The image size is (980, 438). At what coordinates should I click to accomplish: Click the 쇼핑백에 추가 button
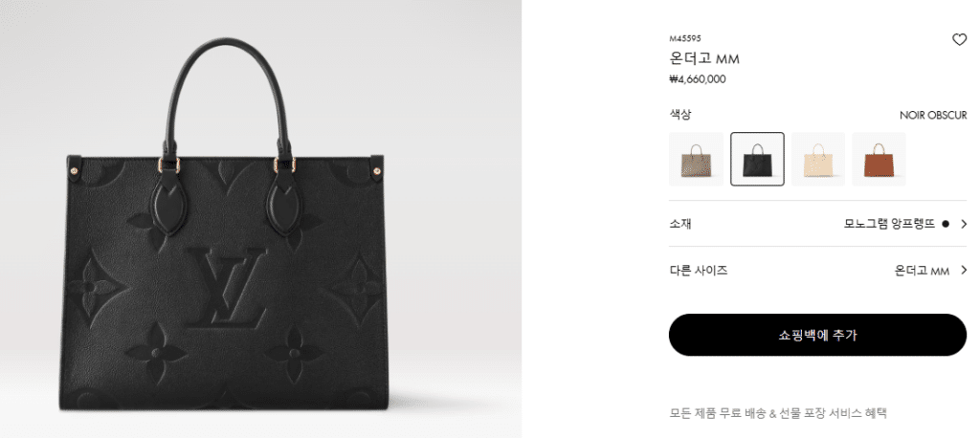click(x=817, y=335)
